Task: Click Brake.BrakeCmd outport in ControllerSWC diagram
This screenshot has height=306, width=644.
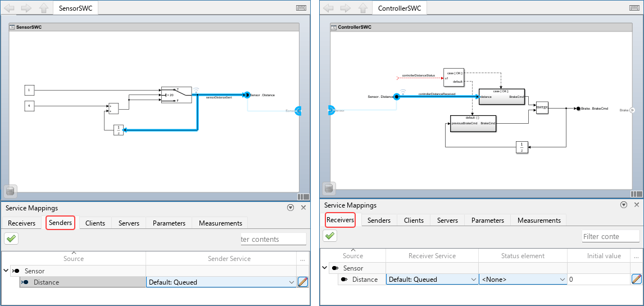Action: click(x=578, y=109)
